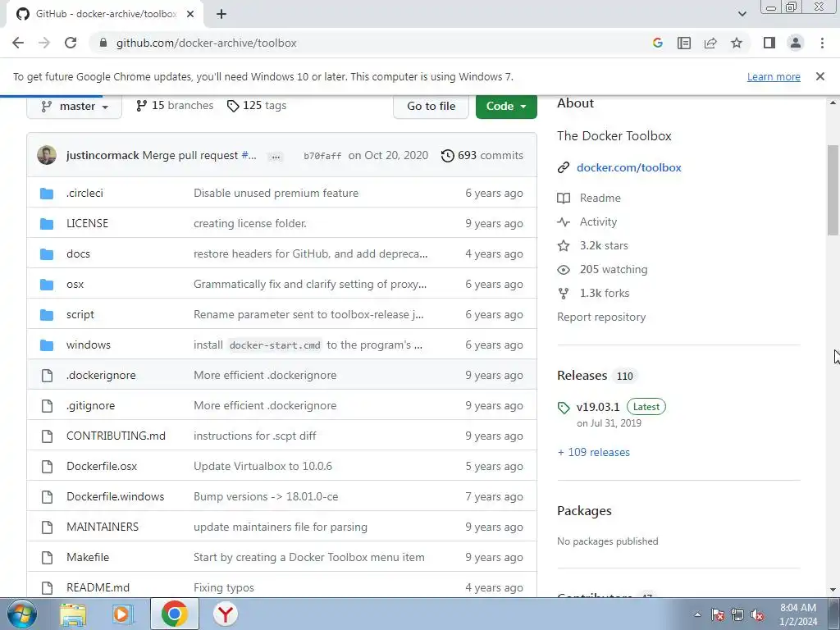
Task: Open the osx folder
Action: coord(75,284)
